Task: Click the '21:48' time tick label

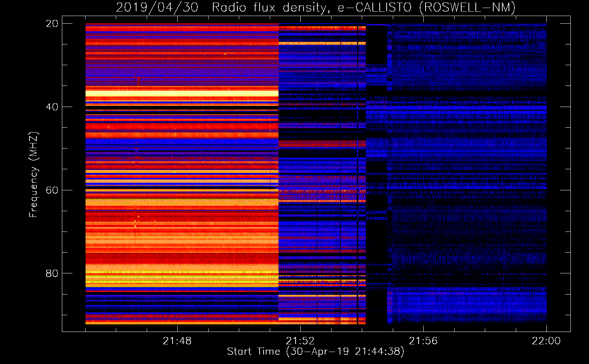Action: pos(177,341)
